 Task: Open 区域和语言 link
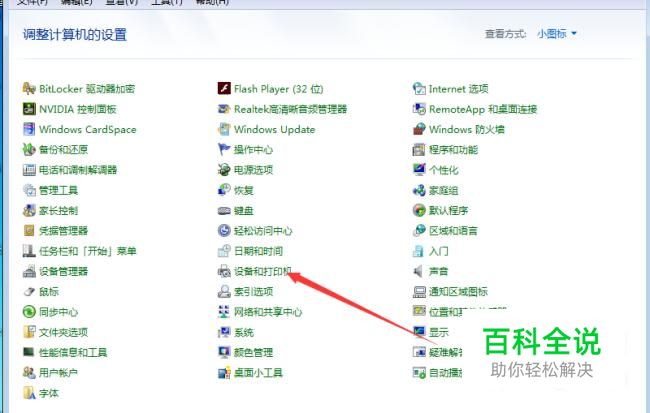(453, 231)
